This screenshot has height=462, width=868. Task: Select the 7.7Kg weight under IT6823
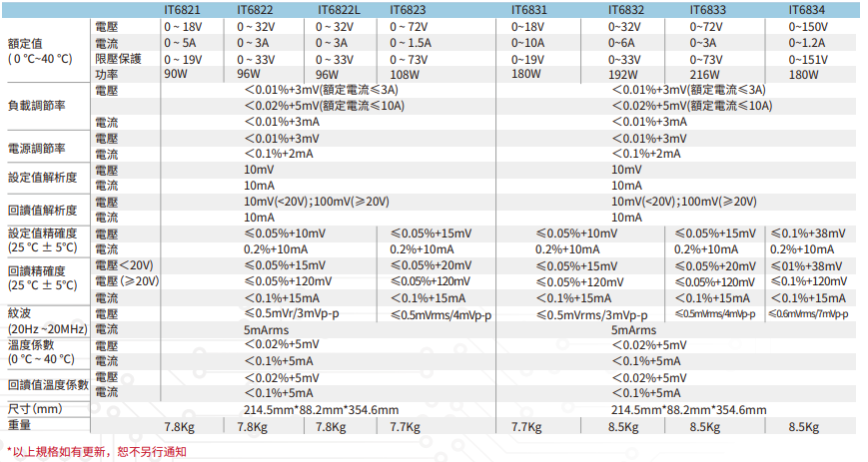click(x=405, y=427)
